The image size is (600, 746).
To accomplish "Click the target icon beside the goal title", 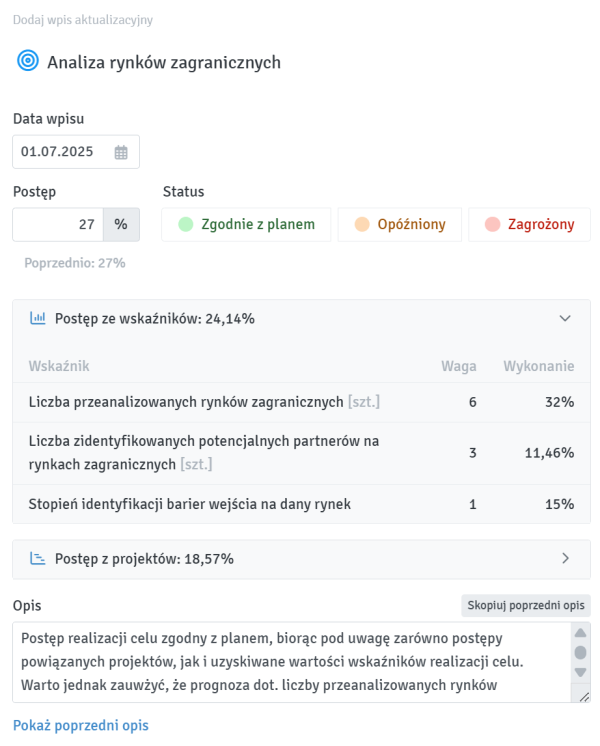I will click(27, 62).
